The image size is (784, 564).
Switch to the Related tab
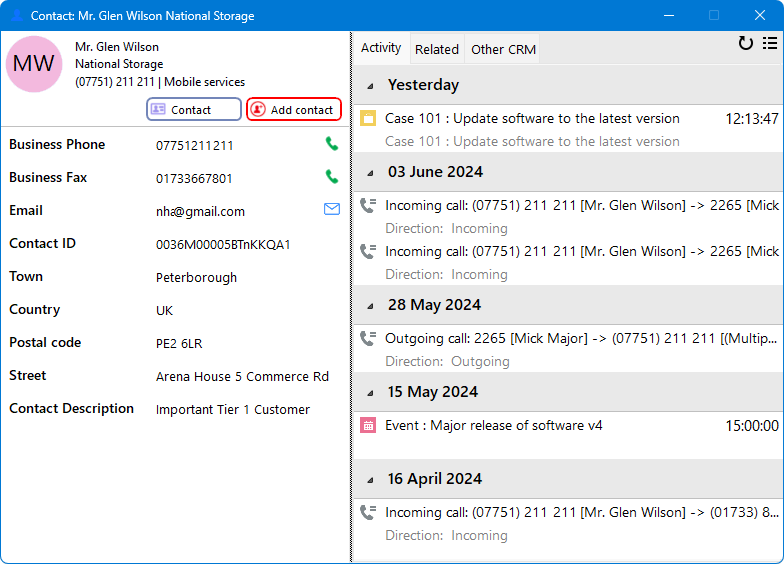pyautogui.click(x=437, y=49)
